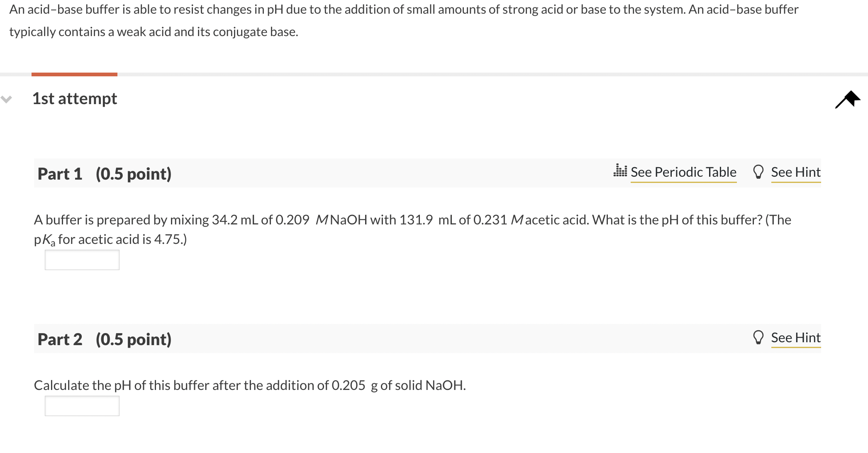Image resolution: width=868 pixels, height=453 pixels.
Task: Click the chart icon beside See Periodic Table
Action: point(619,171)
